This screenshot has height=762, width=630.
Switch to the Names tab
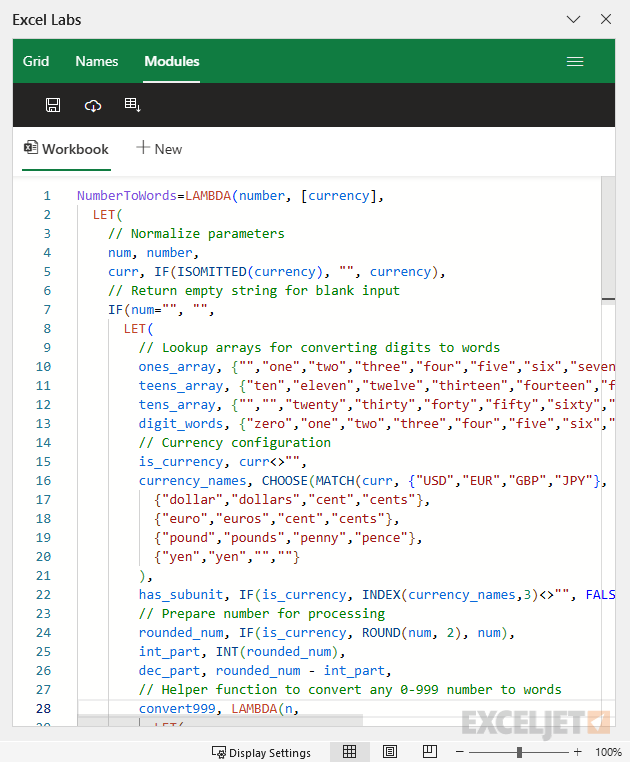click(97, 61)
